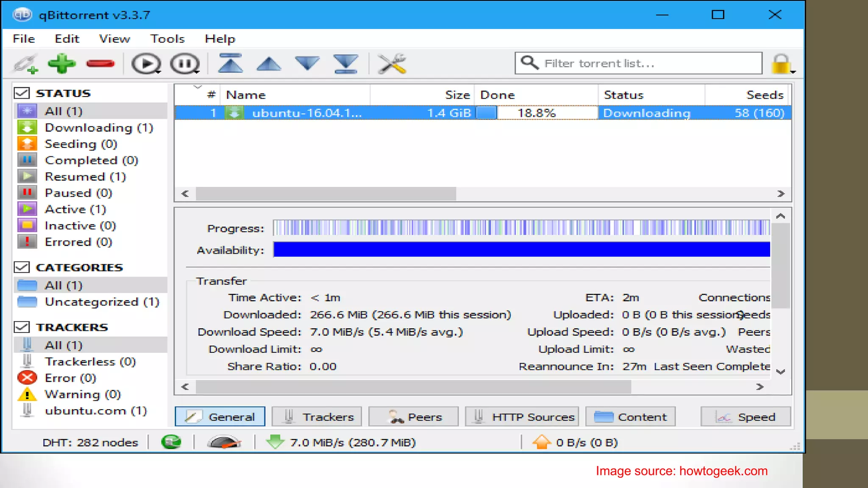Move torrent down in queue
Viewport: 868px width, 488px height.
(307, 63)
